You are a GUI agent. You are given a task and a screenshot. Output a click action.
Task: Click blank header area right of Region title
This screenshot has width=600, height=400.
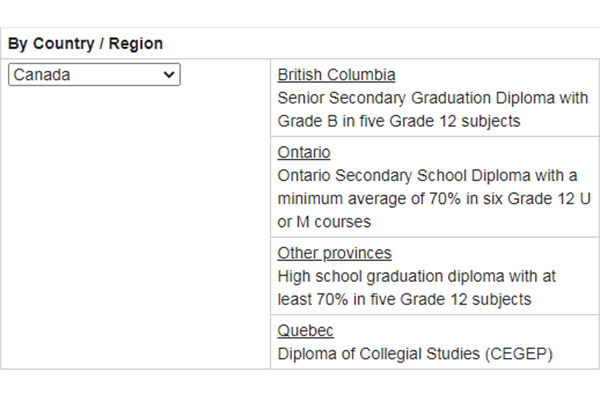[383, 44]
